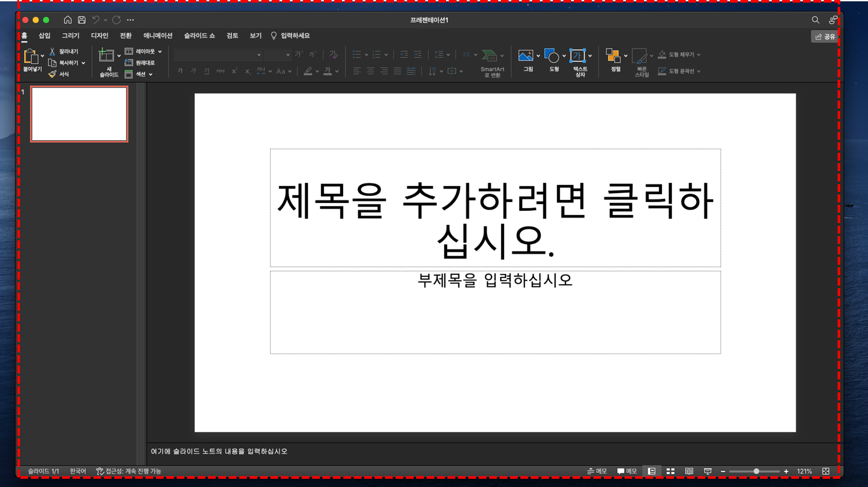The height and width of the screenshot is (487, 868).
Task: Open Shape Fill (도형 채우기) dropdown
Action: click(679, 55)
